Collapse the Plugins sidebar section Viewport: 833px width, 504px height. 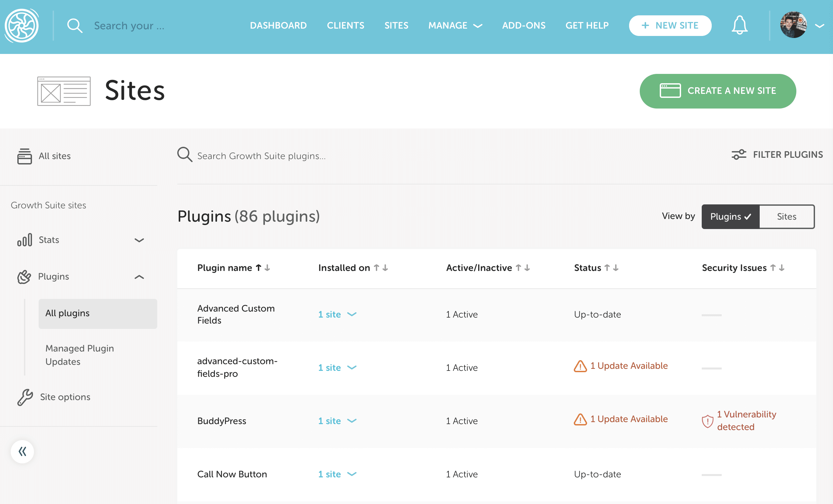pyautogui.click(x=139, y=277)
